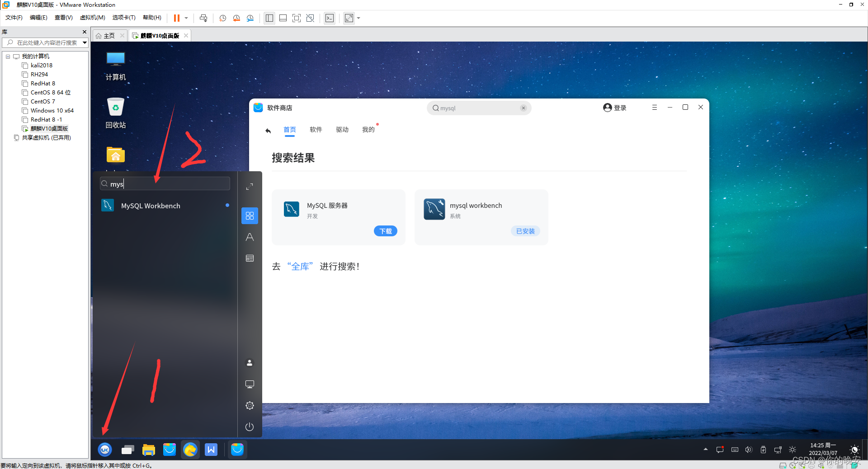Switch to 驱动 tab in store

tap(342, 130)
